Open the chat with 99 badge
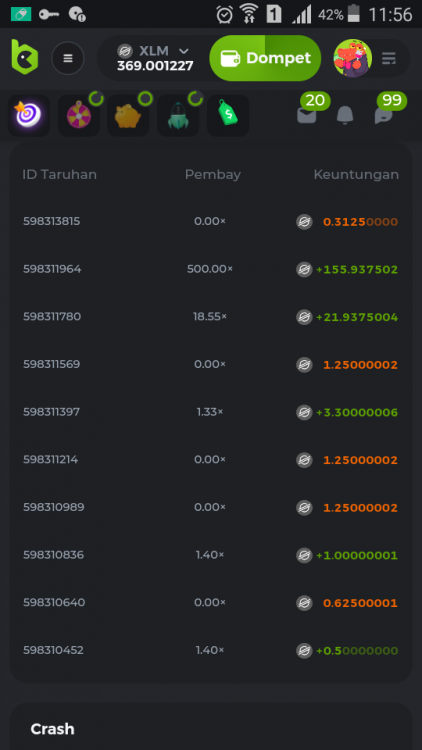The image size is (422, 750). pyautogui.click(x=384, y=115)
